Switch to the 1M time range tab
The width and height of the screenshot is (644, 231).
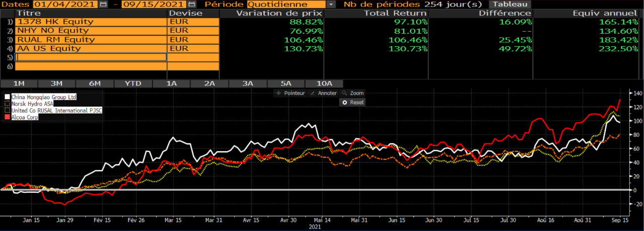click(19, 84)
